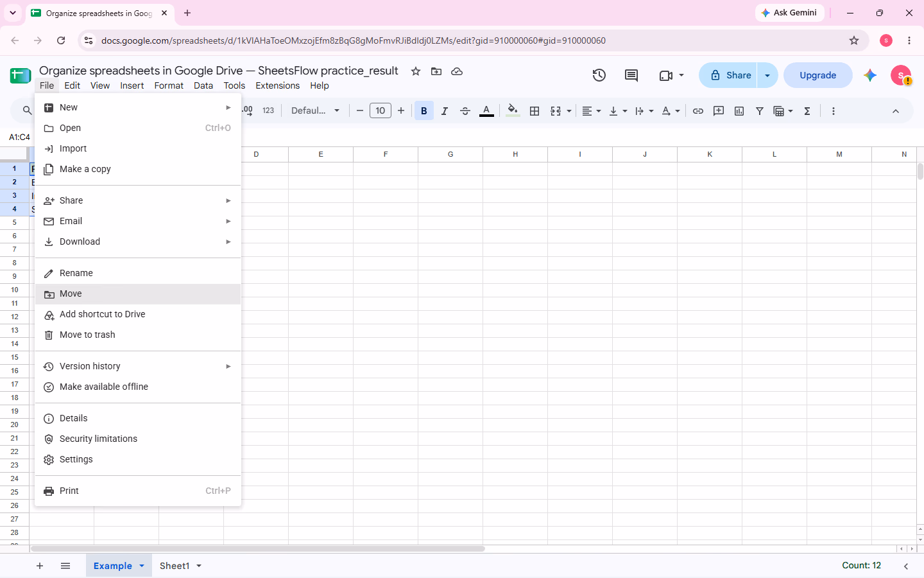Click the move-to-folder icon beside title

tap(436, 71)
